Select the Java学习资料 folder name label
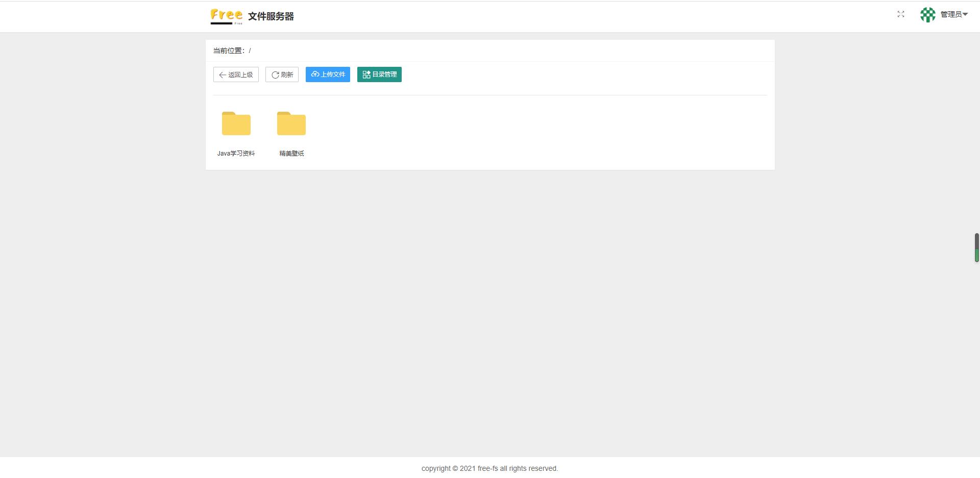Screen dimensions: 980x478 click(236, 153)
